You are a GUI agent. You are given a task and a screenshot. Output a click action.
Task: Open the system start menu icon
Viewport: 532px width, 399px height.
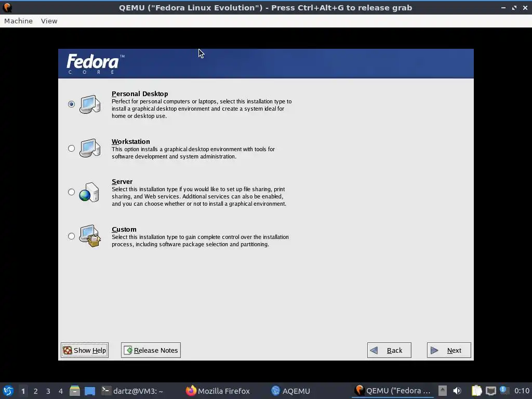[8, 391]
